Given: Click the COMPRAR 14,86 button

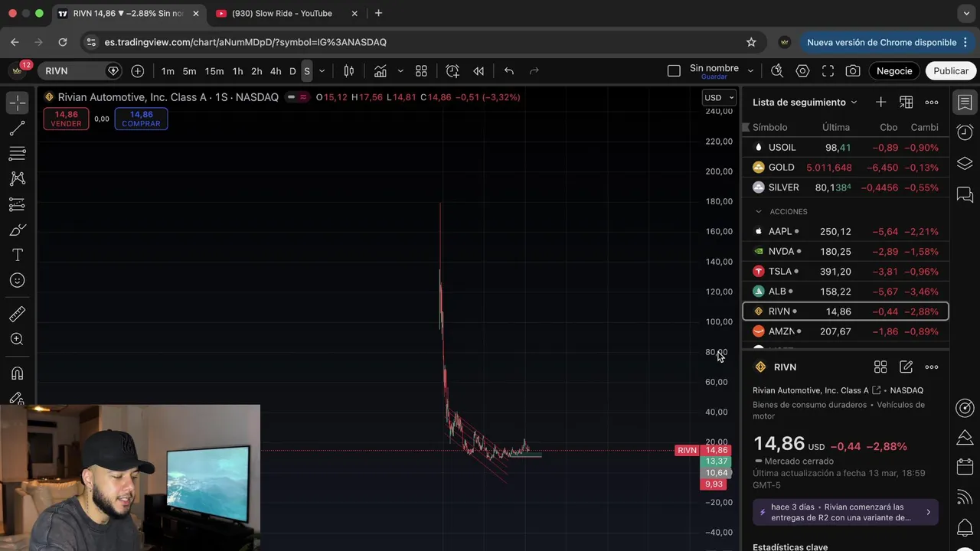Looking at the screenshot, I should [141, 119].
